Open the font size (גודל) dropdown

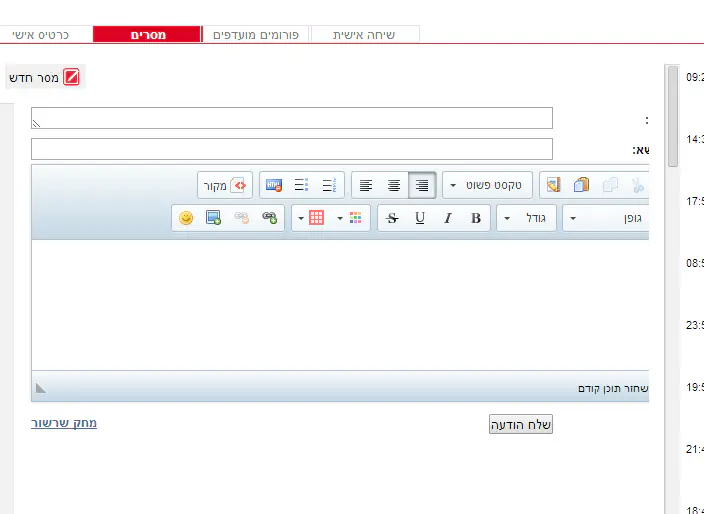point(526,218)
